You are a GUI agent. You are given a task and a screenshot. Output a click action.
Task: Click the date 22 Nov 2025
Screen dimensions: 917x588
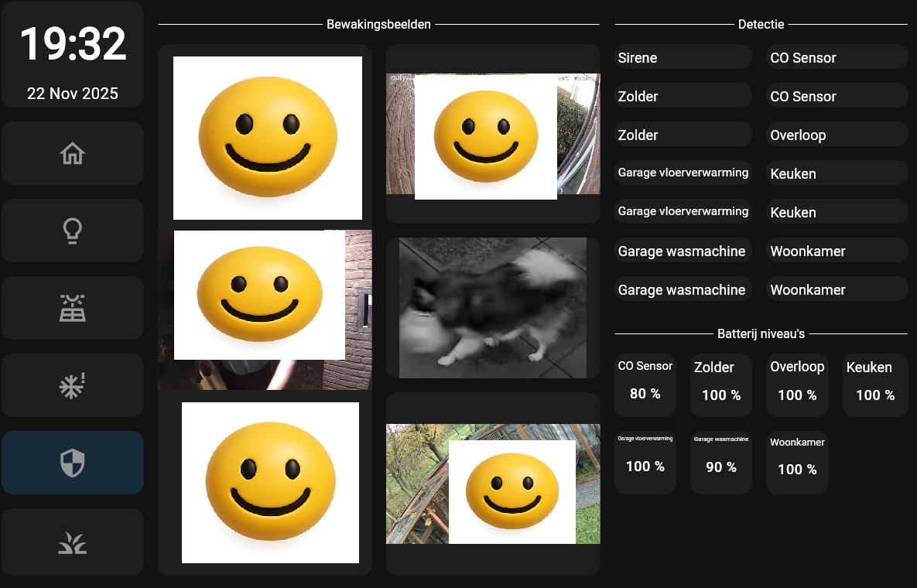[73, 94]
